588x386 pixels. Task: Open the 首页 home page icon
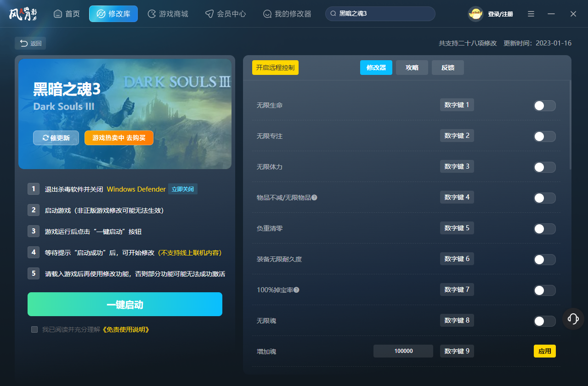(57, 14)
